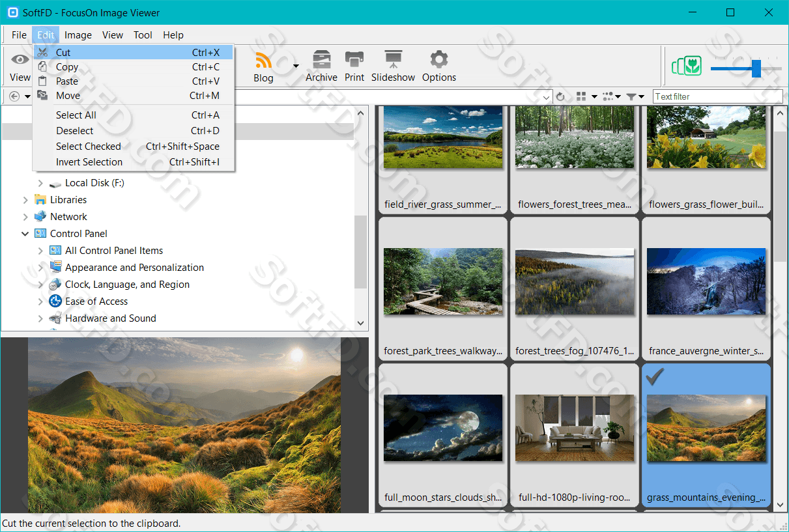Expand the Network tree node
Image resolution: width=789 pixels, height=532 pixels.
click(25, 217)
